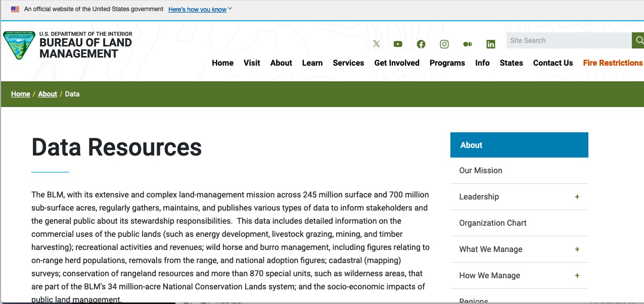Expand the Leadership sidebar section

(x=577, y=196)
